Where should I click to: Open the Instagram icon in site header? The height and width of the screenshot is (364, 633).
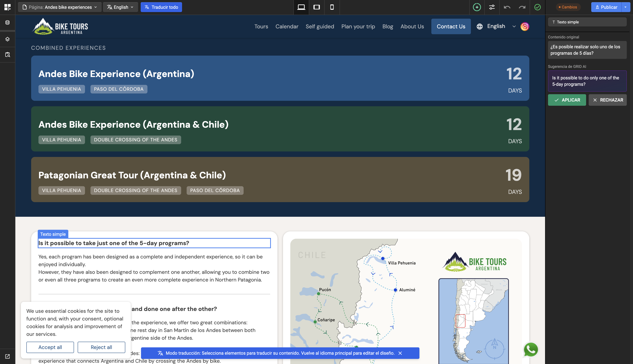[525, 27]
